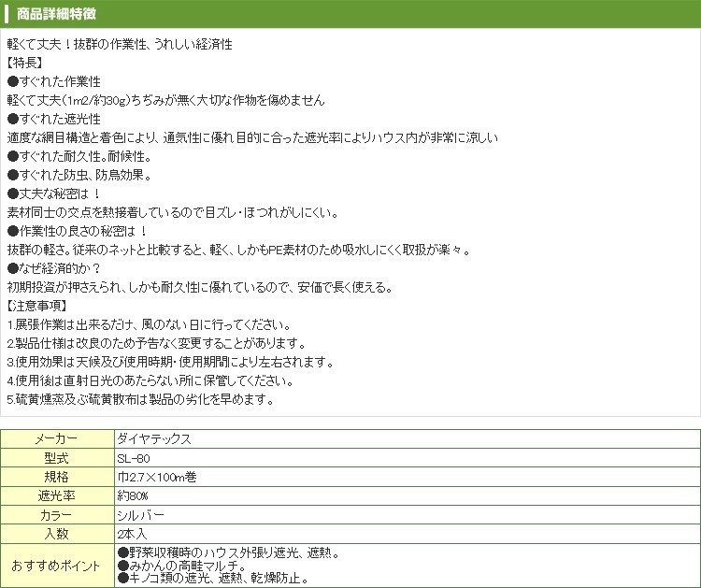The width and height of the screenshot is (701, 588).
Task: Select caution item 4 about 直射日光
Action: coord(150,381)
